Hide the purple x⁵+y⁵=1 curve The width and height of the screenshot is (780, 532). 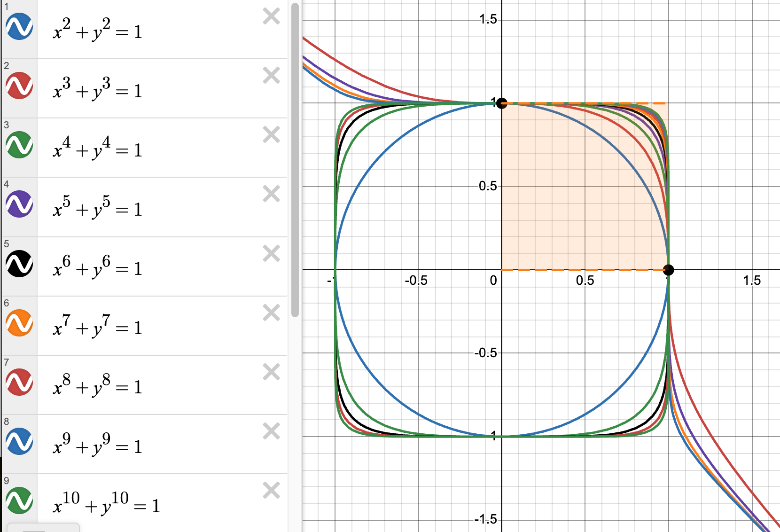click(x=19, y=204)
